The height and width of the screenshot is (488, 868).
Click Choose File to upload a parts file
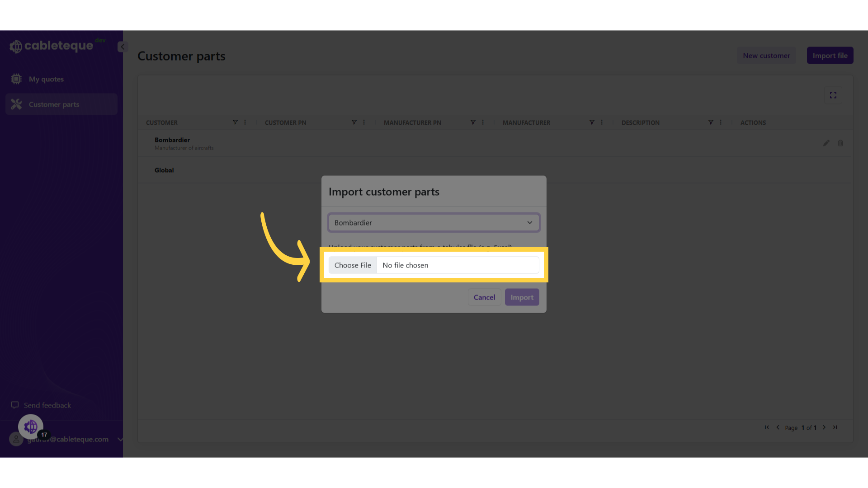coord(353,265)
